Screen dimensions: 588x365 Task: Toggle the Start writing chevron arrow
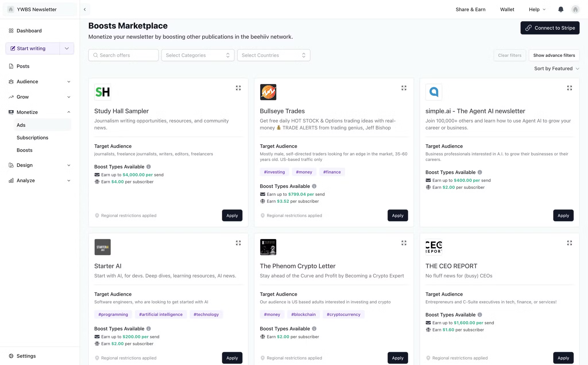[x=67, y=48]
